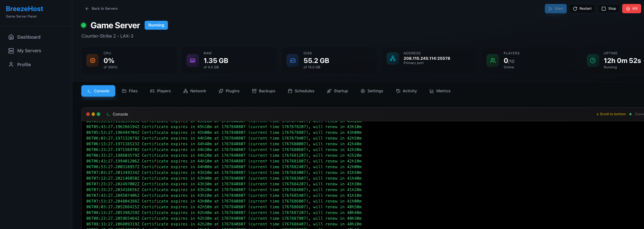Click the Players people icon

(493, 60)
